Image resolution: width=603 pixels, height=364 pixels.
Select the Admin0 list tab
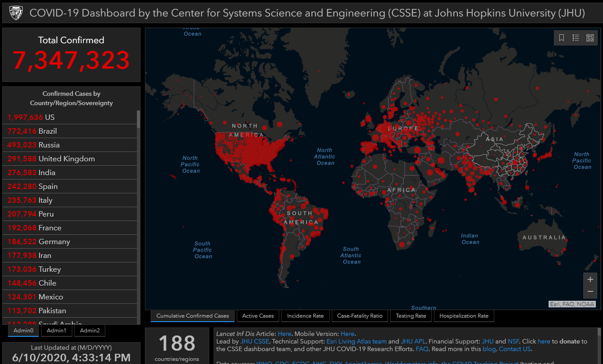click(x=23, y=331)
